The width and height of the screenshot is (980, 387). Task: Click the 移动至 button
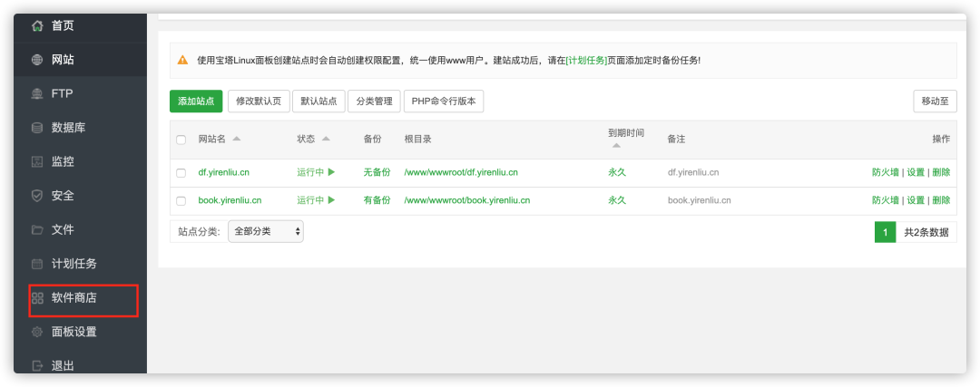pos(935,102)
